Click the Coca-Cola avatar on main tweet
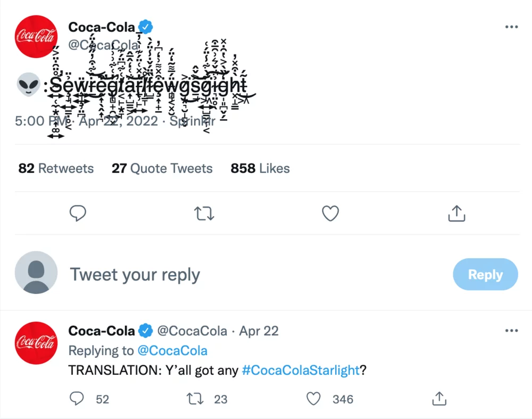Image resolution: width=532 pixels, height=419 pixels. (36, 36)
